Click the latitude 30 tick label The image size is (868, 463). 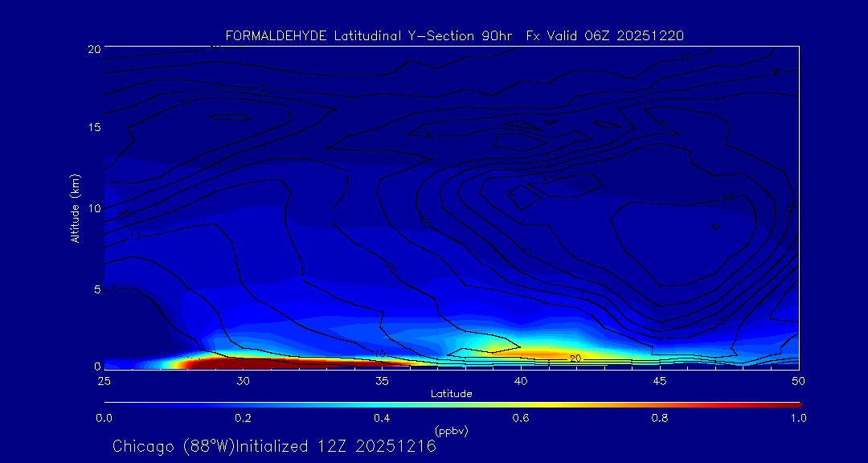[x=243, y=380]
